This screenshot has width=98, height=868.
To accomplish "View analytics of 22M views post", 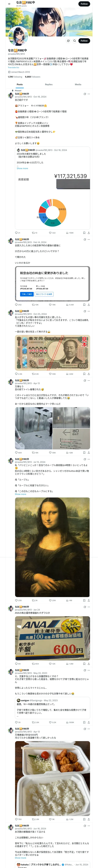I will (70, 374).
